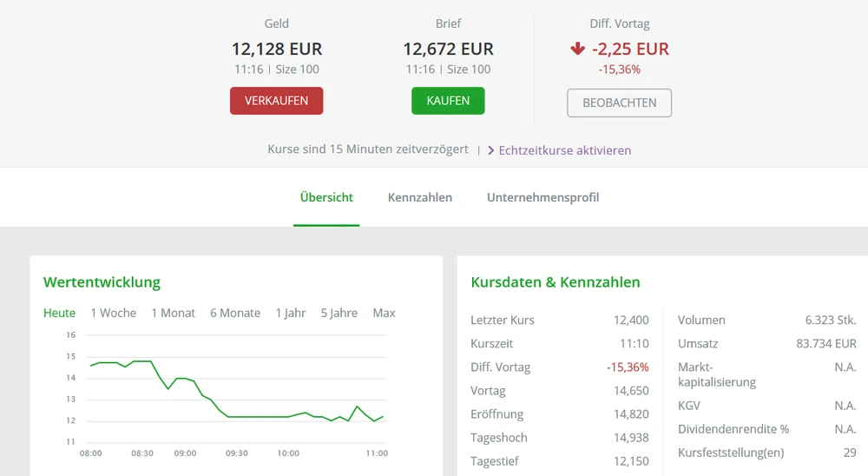Display the 6 Monate chart range

coord(234,313)
